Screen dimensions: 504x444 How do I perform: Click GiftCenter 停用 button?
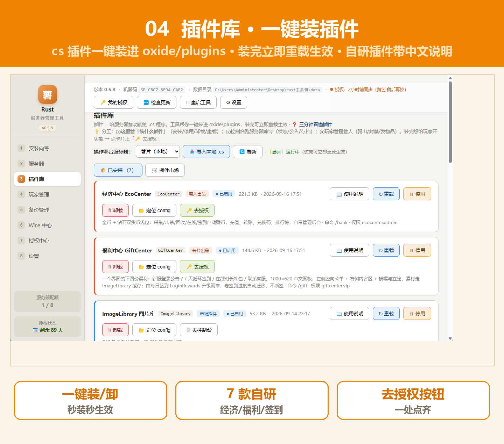(x=417, y=250)
